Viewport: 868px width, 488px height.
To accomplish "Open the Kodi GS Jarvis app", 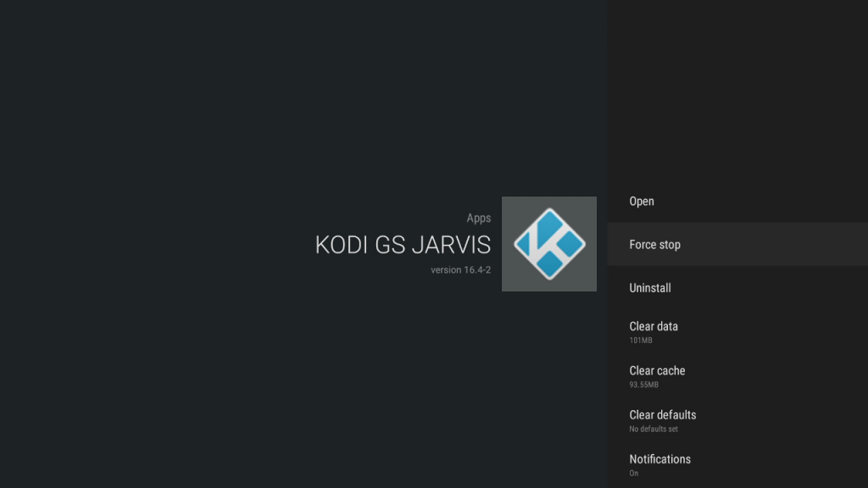I will coord(737,202).
